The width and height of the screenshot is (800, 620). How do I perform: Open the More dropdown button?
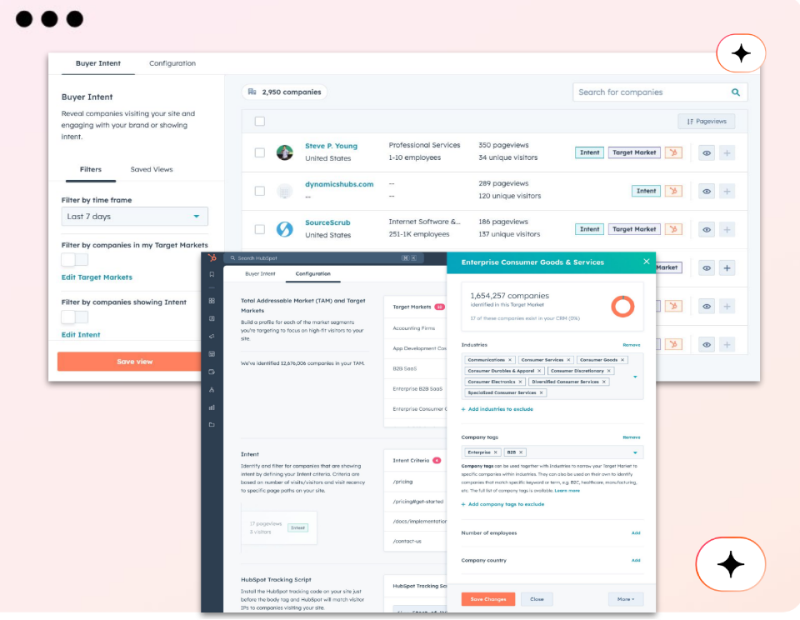626,599
